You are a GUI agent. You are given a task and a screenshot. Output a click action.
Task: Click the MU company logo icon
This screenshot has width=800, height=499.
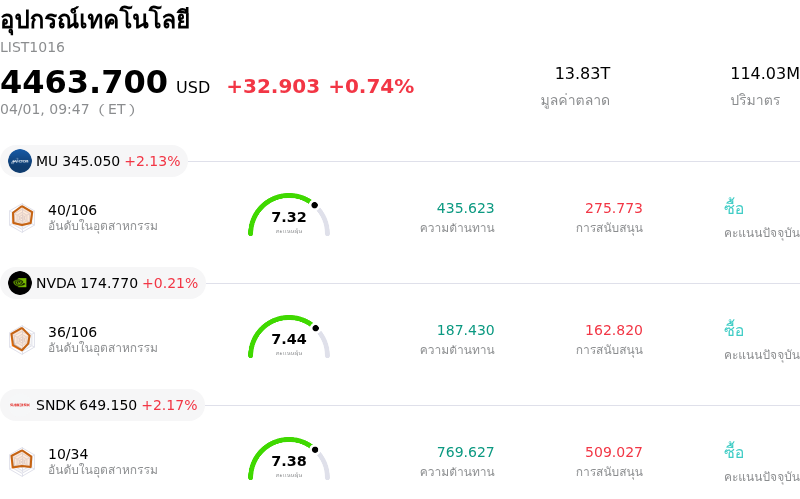(x=20, y=161)
